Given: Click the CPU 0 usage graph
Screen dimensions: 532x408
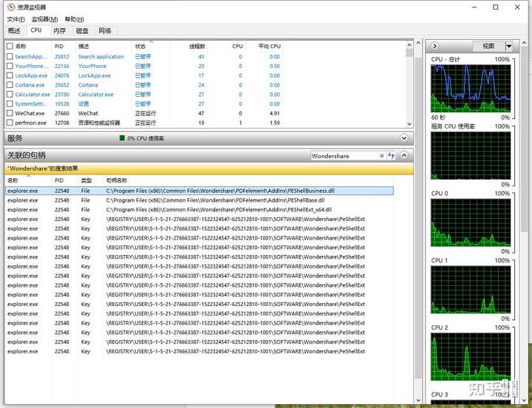Looking at the screenshot, I should point(471,222).
